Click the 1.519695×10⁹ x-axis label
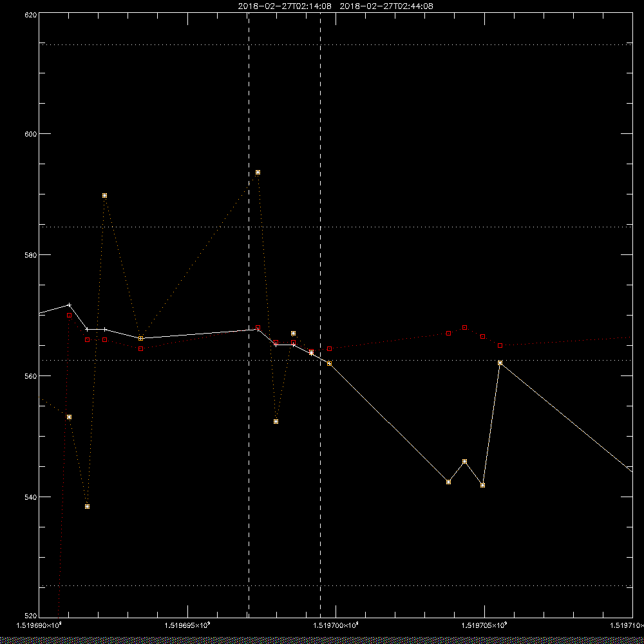 187,625
